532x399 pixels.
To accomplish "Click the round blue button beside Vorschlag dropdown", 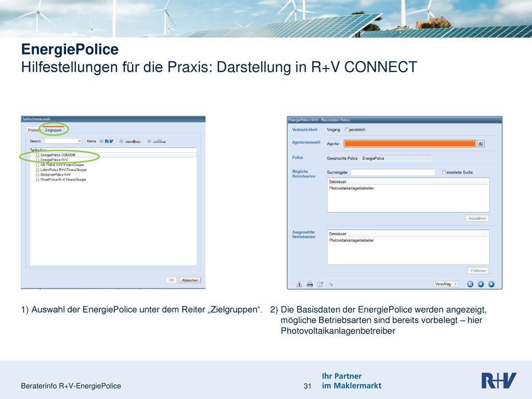I will click(470, 284).
